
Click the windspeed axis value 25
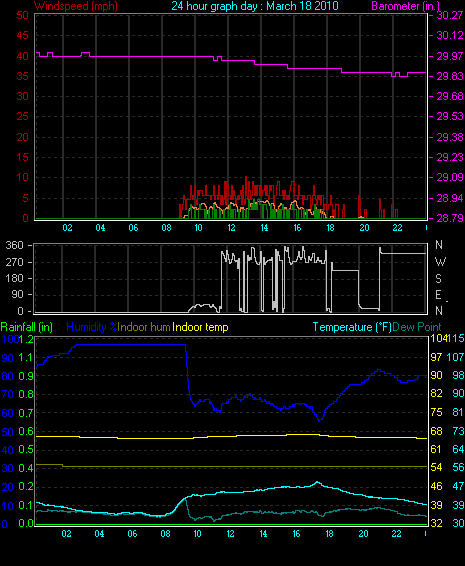(x=22, y=116)
